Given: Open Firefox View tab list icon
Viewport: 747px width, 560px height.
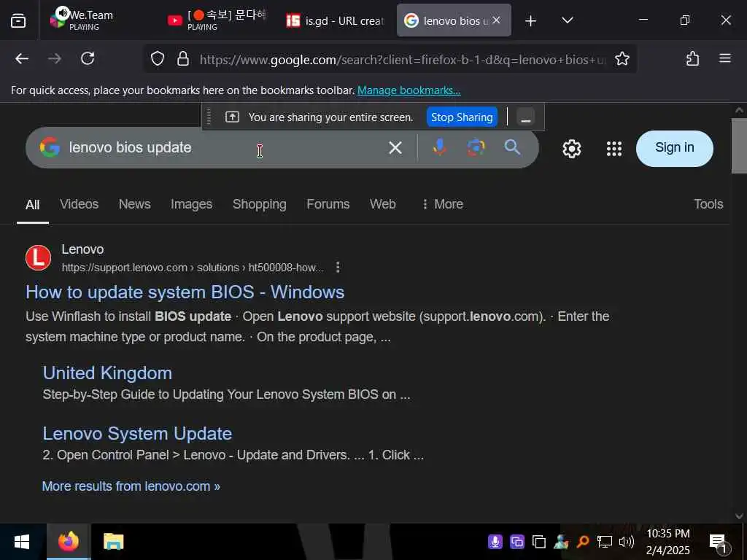Looking at the screenshot, I should pos(18,20).
